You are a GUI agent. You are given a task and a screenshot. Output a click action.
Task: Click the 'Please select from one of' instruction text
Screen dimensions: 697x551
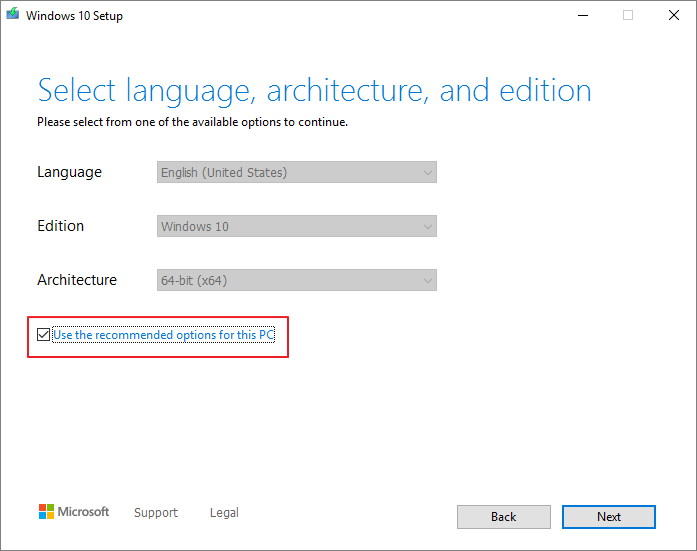tap(192, 122)
